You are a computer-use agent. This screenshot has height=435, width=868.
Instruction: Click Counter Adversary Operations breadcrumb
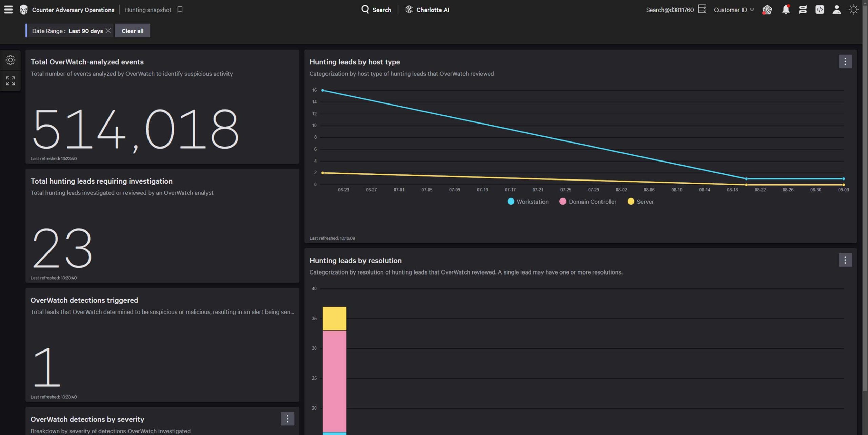pyautogui.click(x=73, y=10)
